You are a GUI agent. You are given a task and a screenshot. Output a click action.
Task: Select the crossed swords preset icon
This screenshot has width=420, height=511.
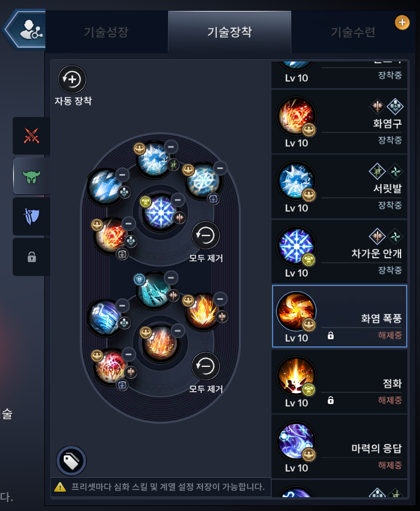tap(32, 136)
